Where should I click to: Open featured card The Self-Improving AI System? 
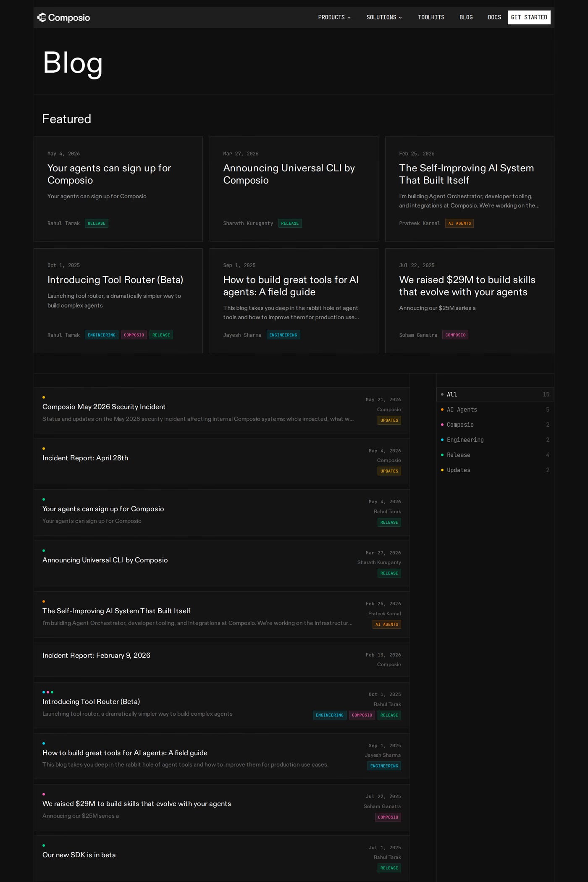(x=470, y=189)
